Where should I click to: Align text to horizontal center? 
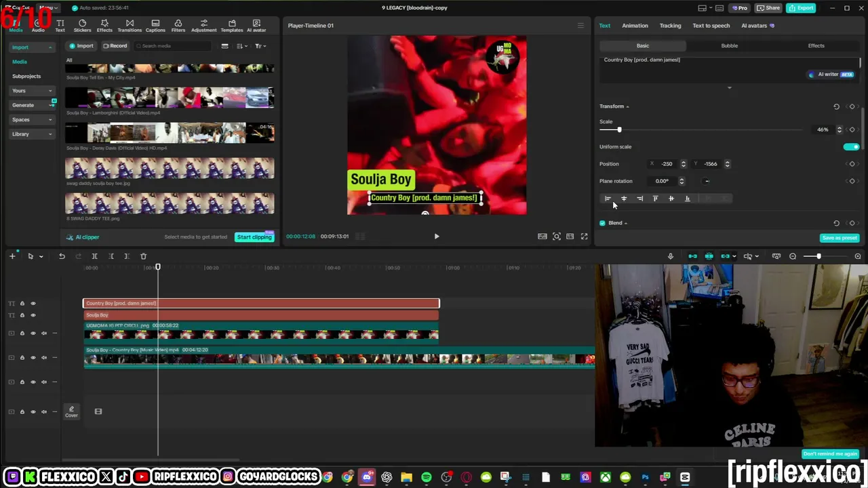point(624,199)
